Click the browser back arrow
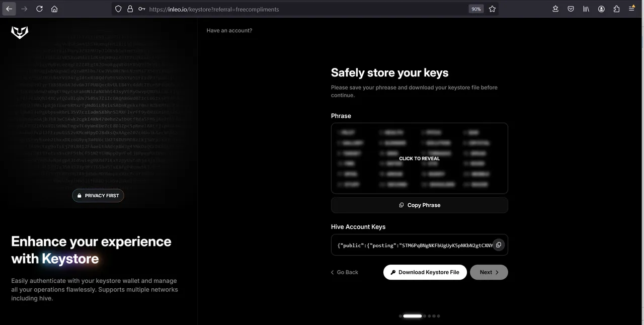This screenshot has width=644, height=325. [9, 9]
